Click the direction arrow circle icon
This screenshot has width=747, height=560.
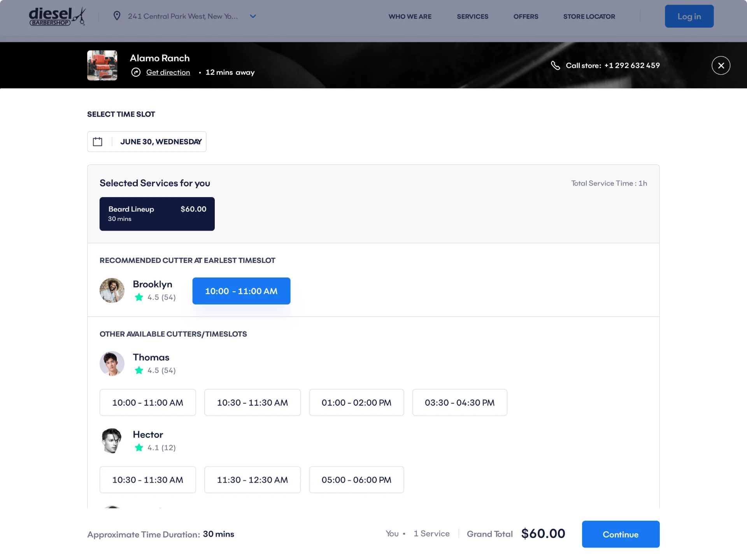(136, 72)
